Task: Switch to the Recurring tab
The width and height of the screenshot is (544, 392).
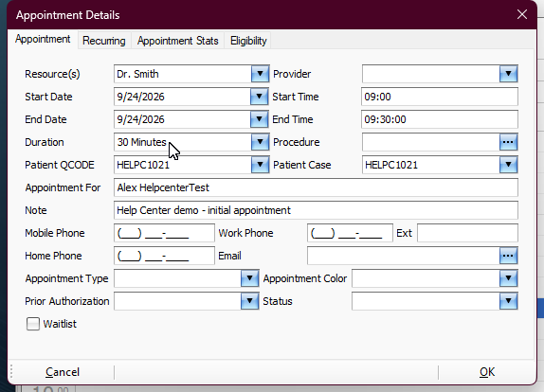Action: click(x=103, y=41)
